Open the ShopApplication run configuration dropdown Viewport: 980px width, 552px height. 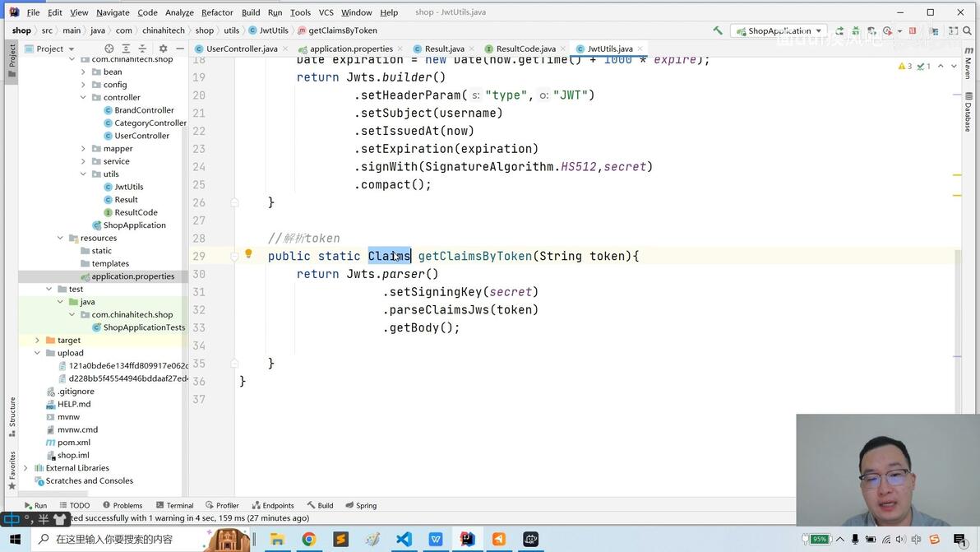(779, 30)
